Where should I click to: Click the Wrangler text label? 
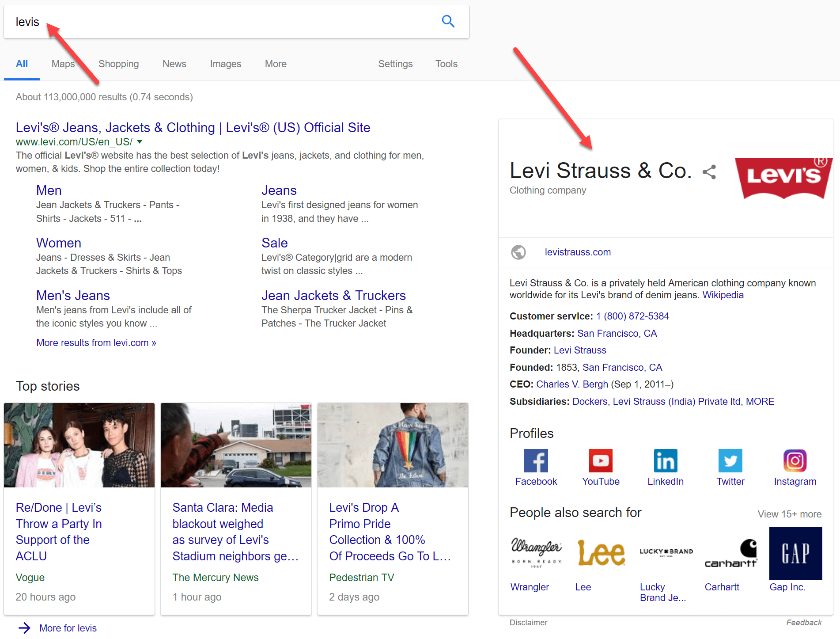click(530, 587)
